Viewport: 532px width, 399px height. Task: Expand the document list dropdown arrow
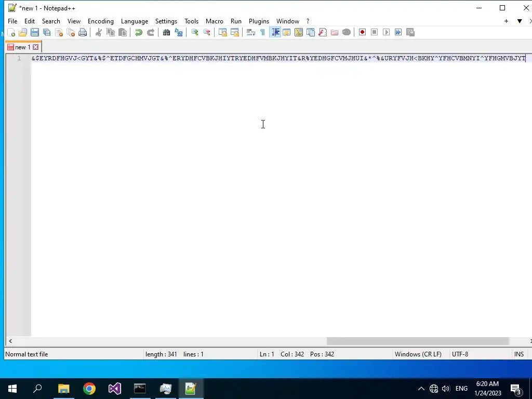click(520, 21)
